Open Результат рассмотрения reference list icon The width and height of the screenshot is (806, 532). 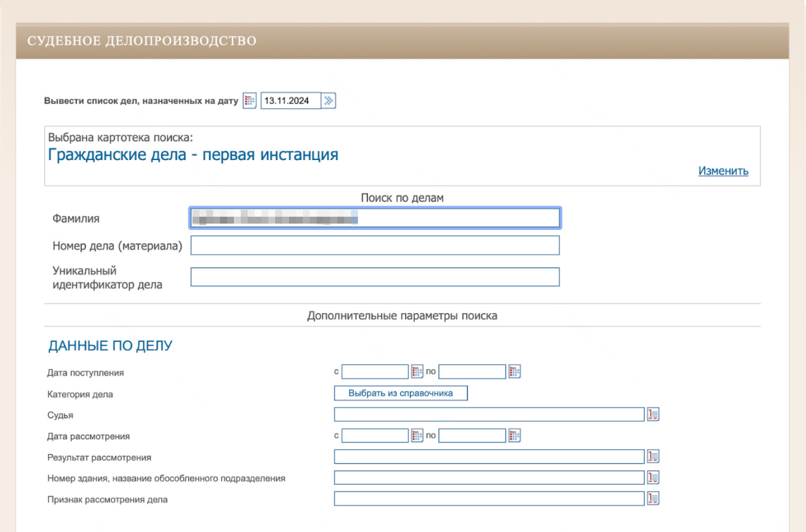point(653,456)
